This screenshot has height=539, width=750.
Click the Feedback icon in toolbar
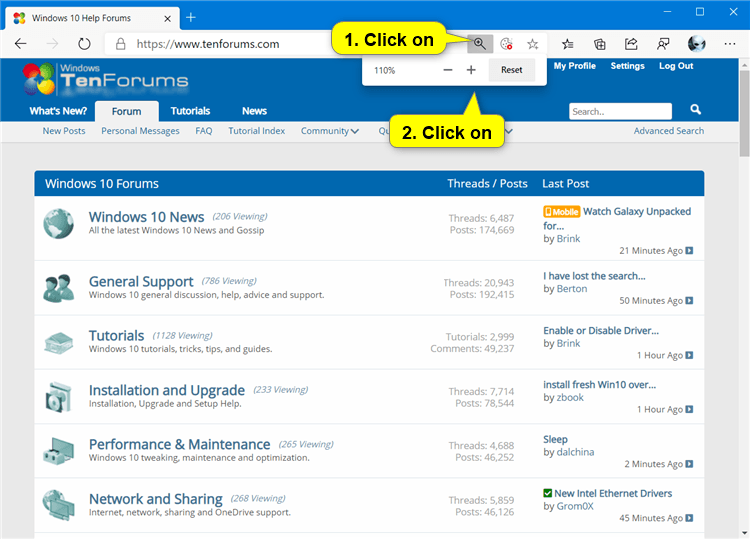point(663,44)
